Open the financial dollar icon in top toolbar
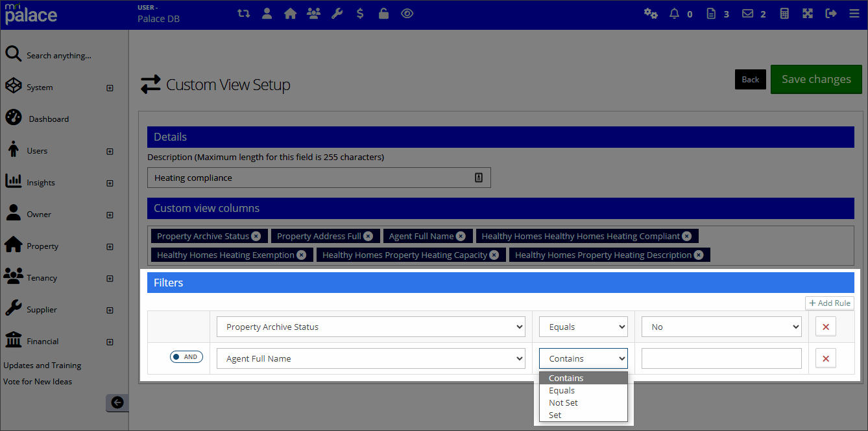This screenshot has width=868, height=431. 360,13
